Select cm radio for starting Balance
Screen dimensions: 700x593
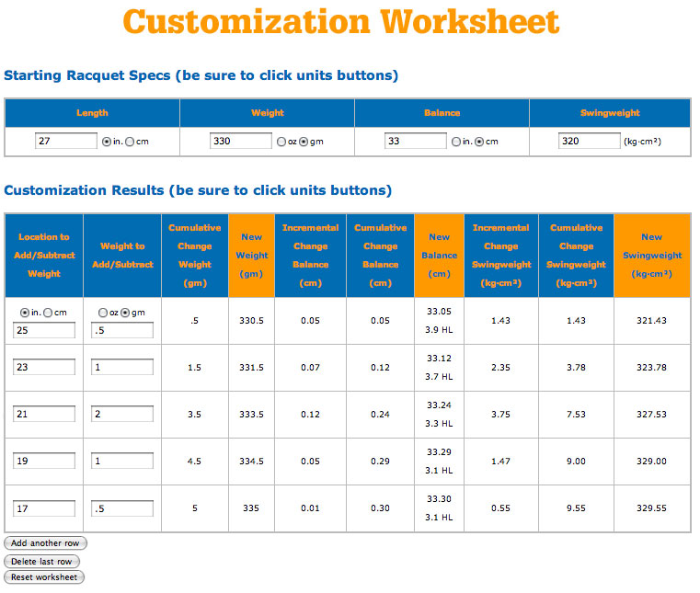pyautogui.click(x=479, y=142)
